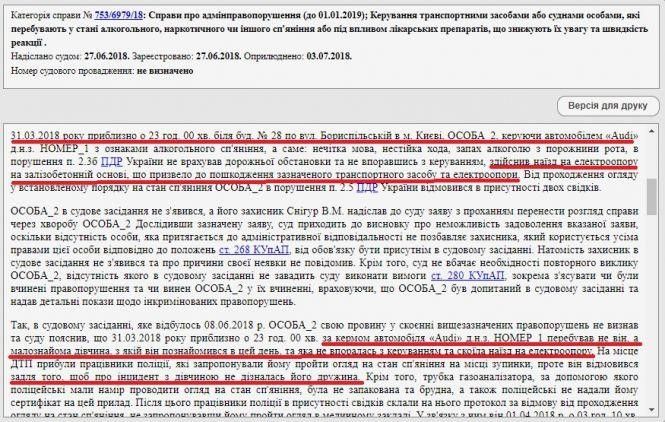Click the publication date '03.07.2018.'
The width and height of the screenshot is (665, 422).
coord(329,56)
